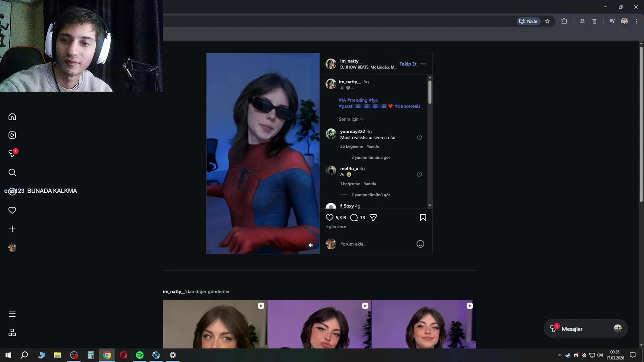Image resolution: width=644 pixels, height=362 pixels.
Task: Open Discord from the system tray
Action: click(576, 355)
